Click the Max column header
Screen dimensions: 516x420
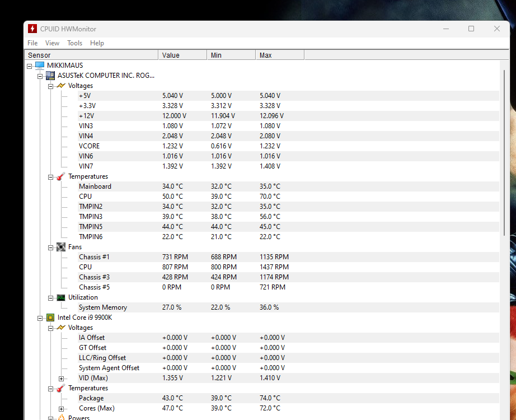[x=280, y=55]
